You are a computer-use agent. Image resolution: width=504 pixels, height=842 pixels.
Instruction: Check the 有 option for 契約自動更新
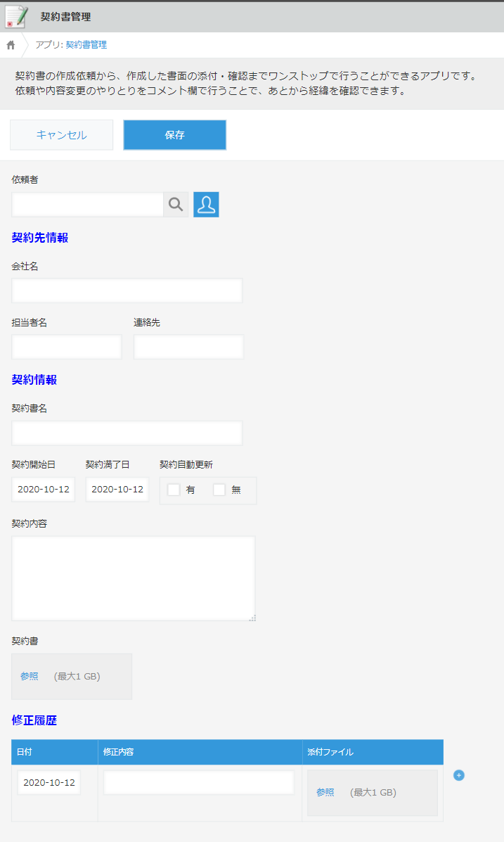pyautogui.click(x=174, y=490)
